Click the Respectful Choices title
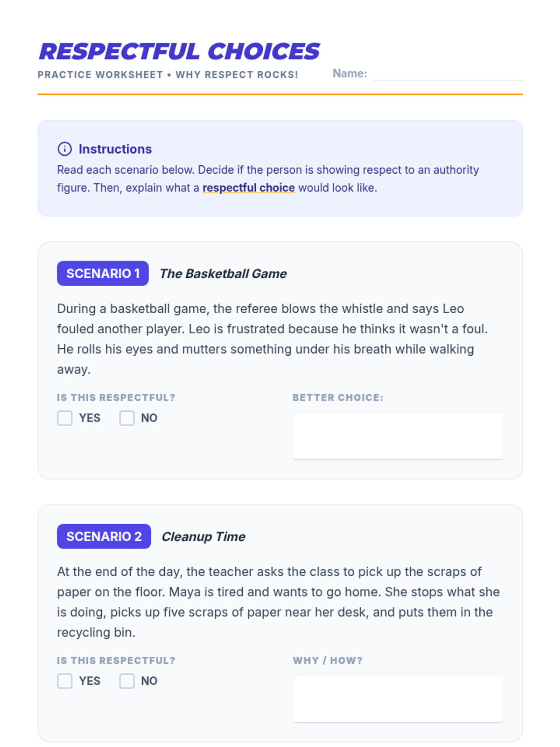This screenshot has height=747, width=560. coord(179,51)
